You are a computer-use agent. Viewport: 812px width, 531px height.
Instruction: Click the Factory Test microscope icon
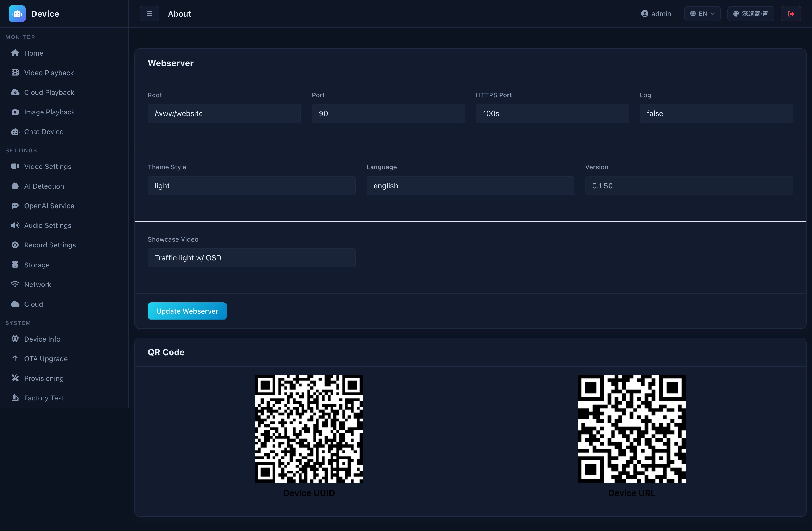click(15, 397)
